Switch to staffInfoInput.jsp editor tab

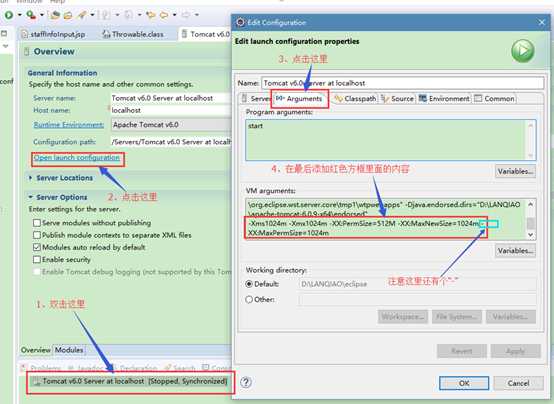[x=54, y=34]
